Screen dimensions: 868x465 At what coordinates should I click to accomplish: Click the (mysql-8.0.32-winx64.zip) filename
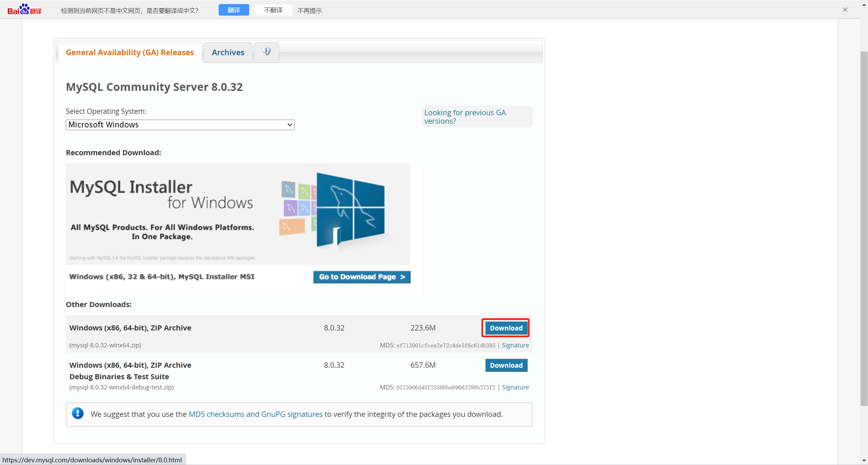105,345
